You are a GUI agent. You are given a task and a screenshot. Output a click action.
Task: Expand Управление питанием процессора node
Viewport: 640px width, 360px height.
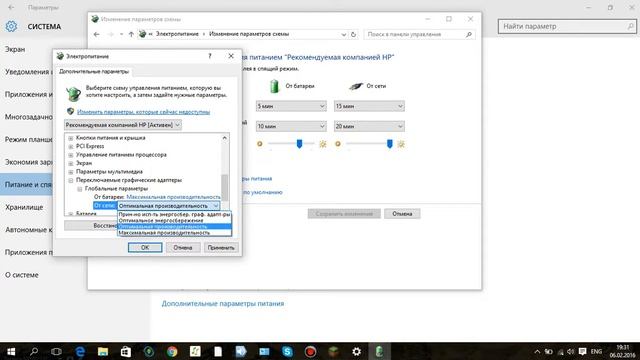[x=71, y=155]
